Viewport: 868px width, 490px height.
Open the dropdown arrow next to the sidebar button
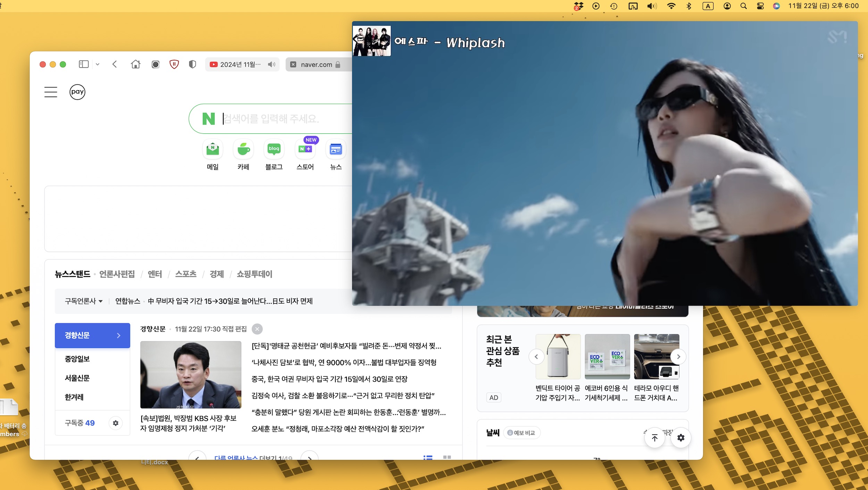tap(98, 64)
